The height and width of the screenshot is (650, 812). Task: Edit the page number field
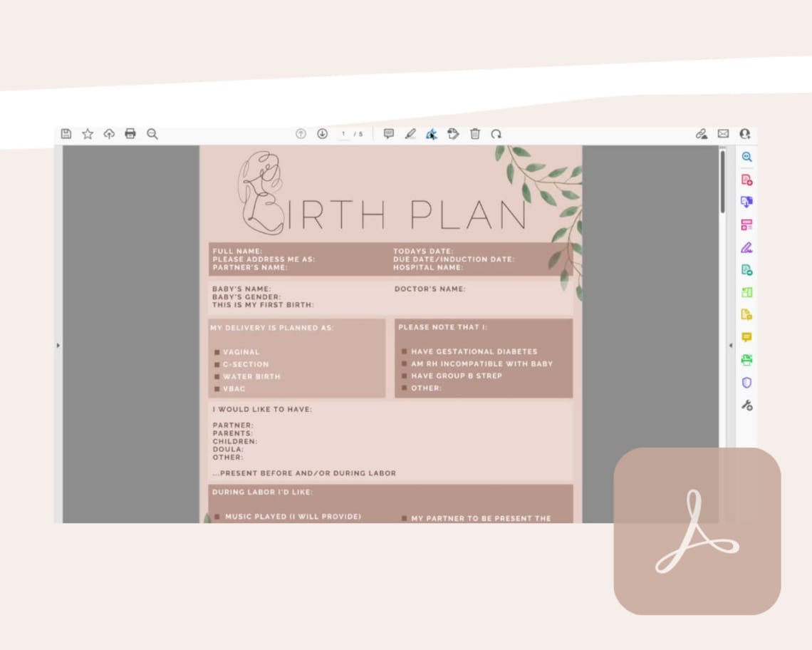343,134
